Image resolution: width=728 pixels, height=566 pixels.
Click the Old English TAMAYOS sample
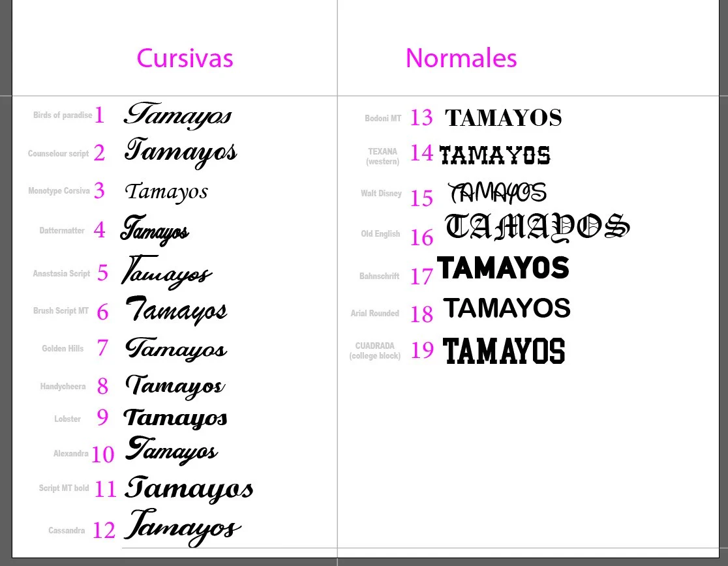pyautogui.click(x=537, y=228)
